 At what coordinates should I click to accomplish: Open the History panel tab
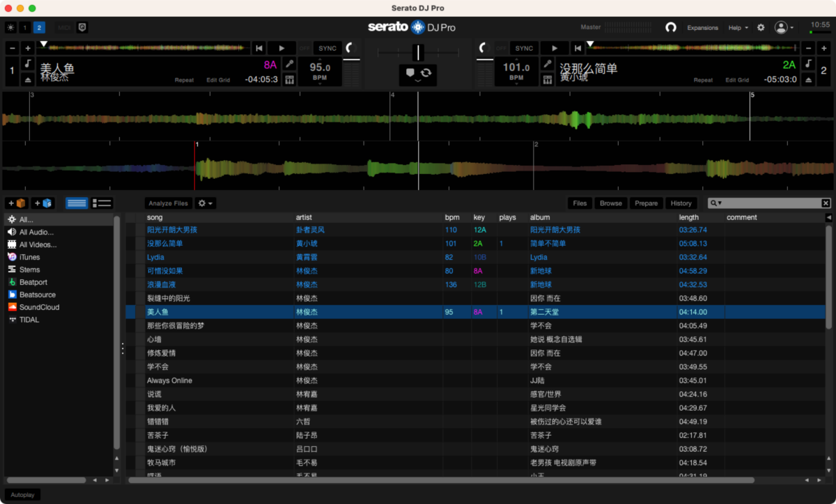(681, 203)
